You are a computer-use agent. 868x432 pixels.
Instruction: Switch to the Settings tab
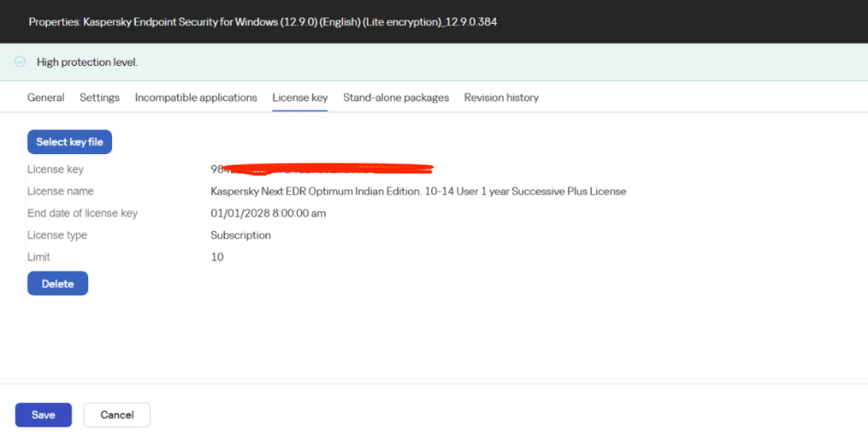pyautogui.click(x=100, y=98)
